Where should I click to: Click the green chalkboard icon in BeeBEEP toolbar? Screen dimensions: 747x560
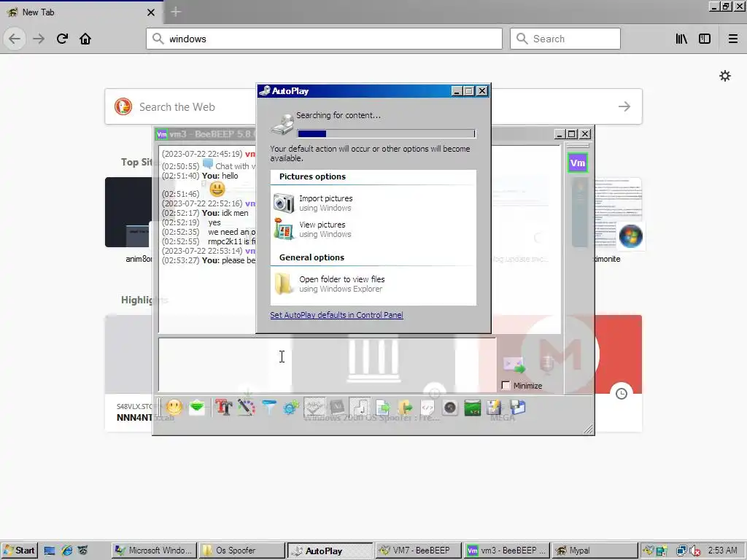point(473,407)
